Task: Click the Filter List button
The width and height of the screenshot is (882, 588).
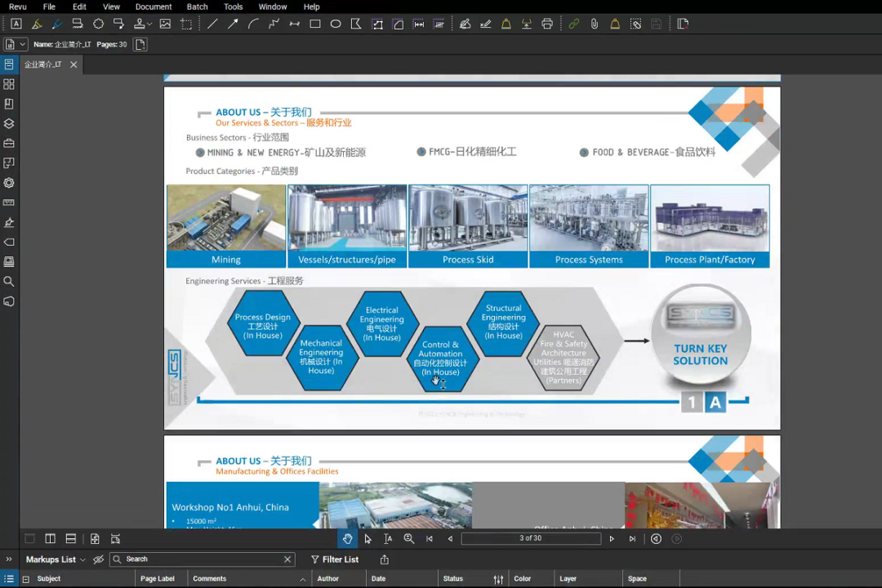Action: (335, 559)
